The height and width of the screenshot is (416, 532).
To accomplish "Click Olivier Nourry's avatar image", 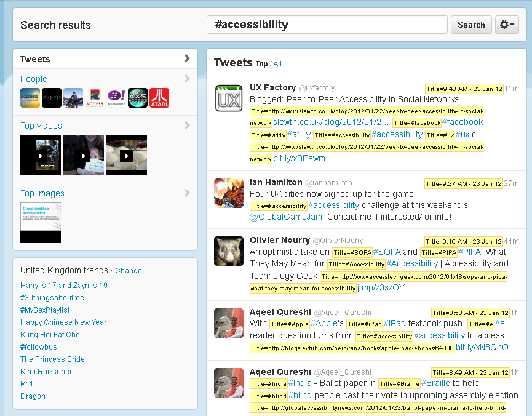I will pyautogui.click(x=228, y=251).
